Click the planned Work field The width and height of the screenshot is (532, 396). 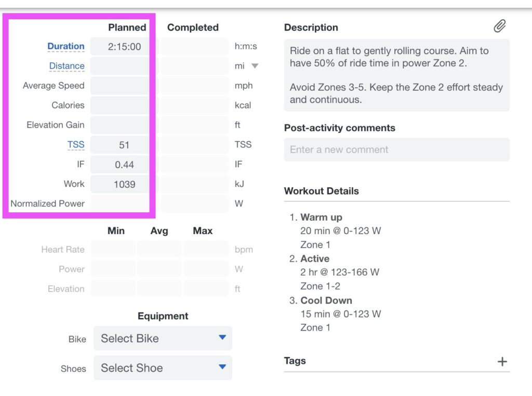(x=124, y=184)
